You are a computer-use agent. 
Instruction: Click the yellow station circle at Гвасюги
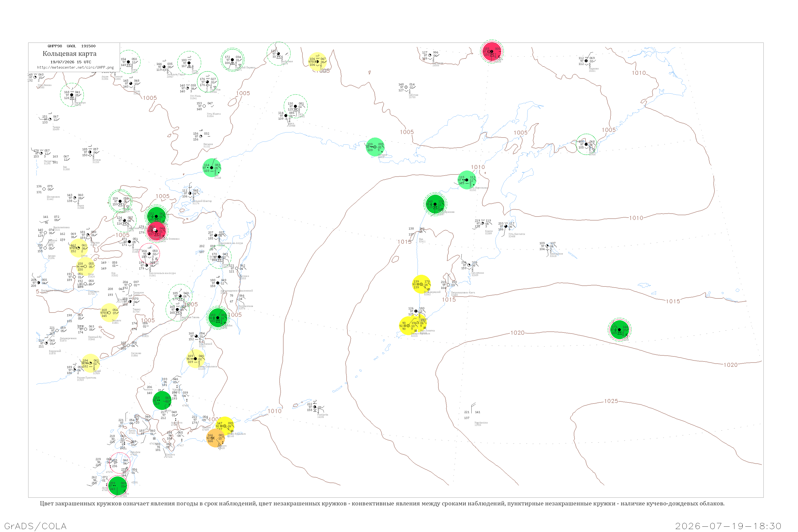(x=109, y=313)
